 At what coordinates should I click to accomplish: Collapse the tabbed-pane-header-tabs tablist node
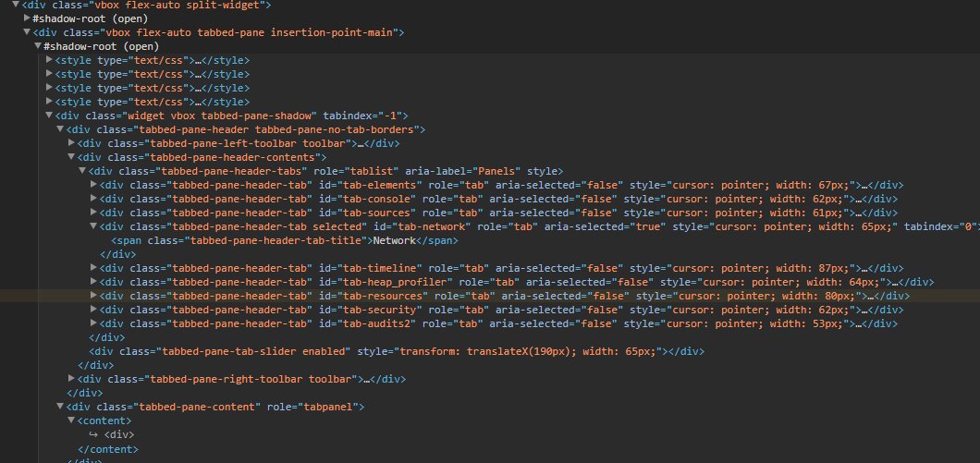(82, 171)
